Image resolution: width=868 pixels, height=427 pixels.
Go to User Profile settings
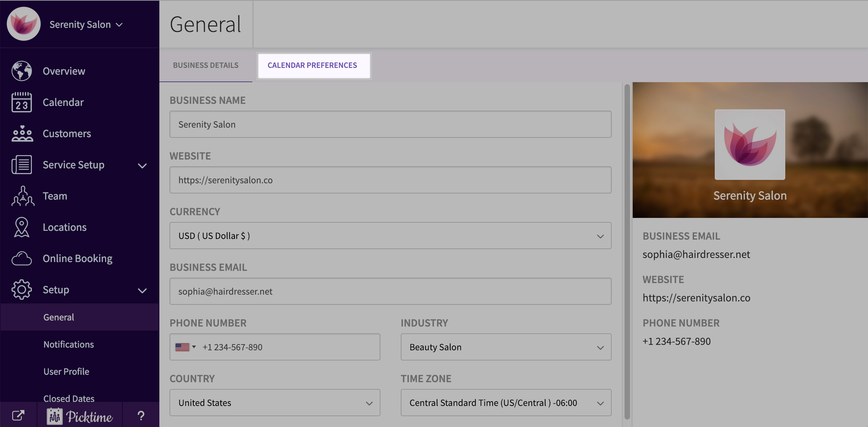coord(66,371)
